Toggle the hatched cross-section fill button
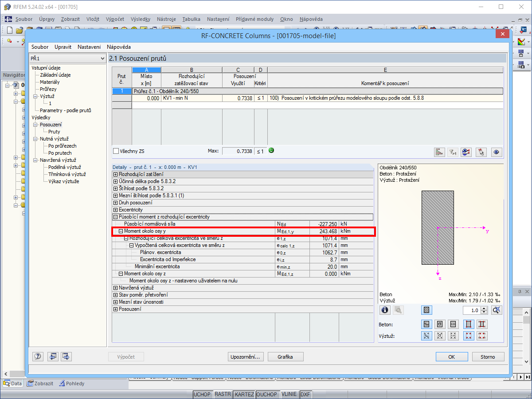The width and height of the screenshot is (532, 399). [x=426, y=310]
